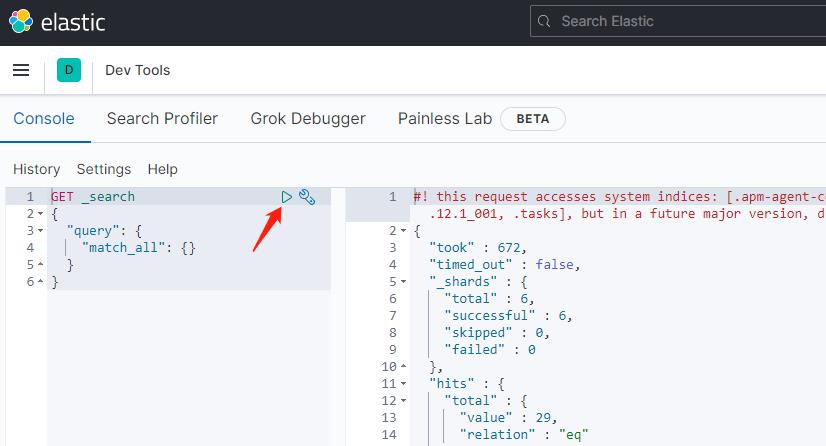Screen dimensions: 826x446
Task: Click the BETA badge
Action: point(533,119)
